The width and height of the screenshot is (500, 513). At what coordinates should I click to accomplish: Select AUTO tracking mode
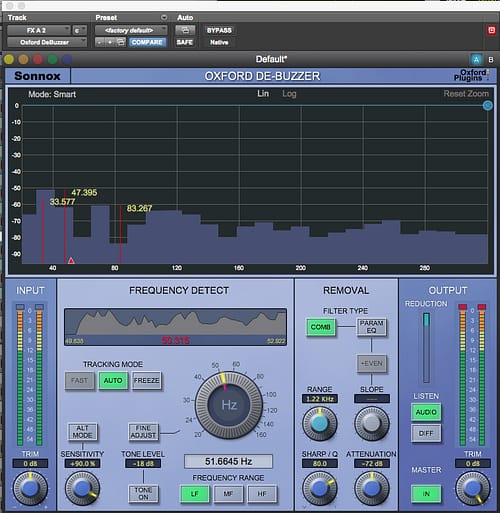tap(113, 380)
